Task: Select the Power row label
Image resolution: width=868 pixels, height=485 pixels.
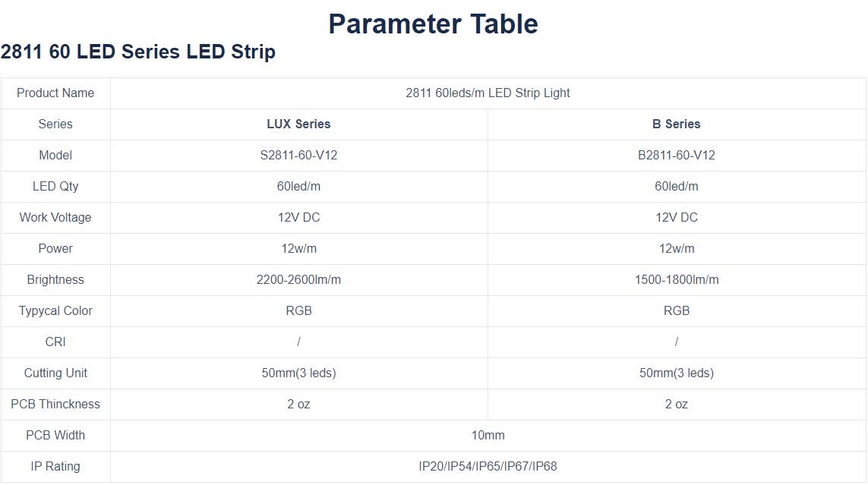Action: [x=55, y=249]
